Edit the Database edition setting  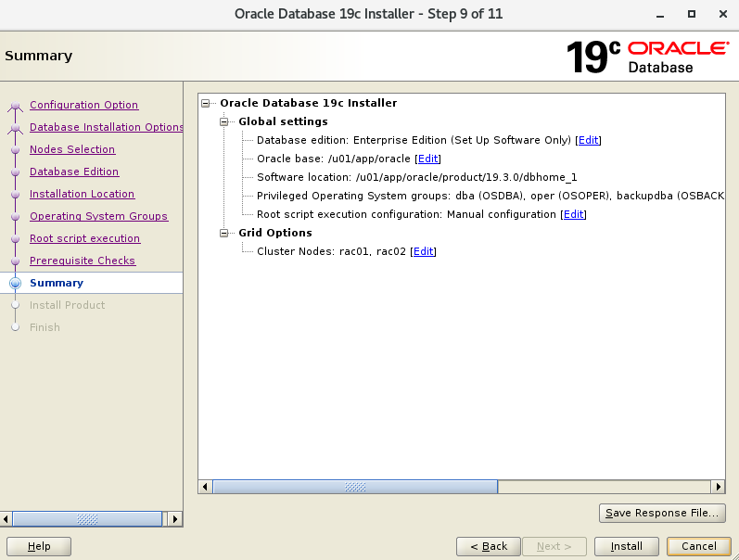pos(589,140)
